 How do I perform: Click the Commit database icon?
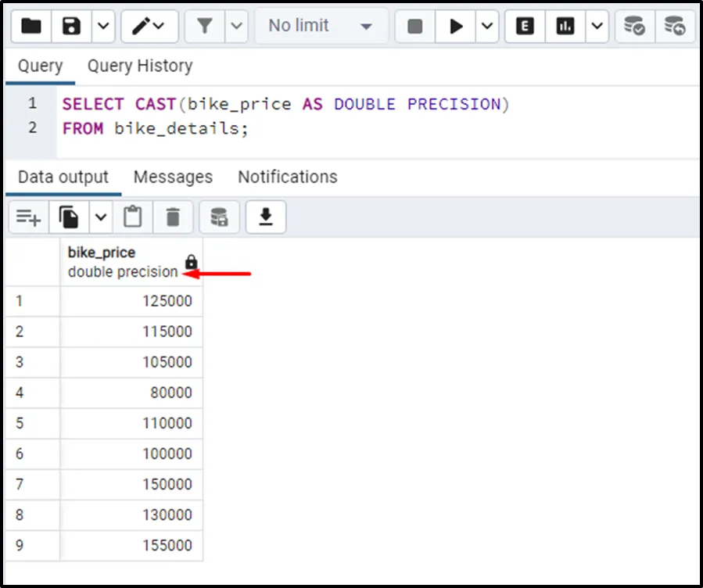(634, 27)
